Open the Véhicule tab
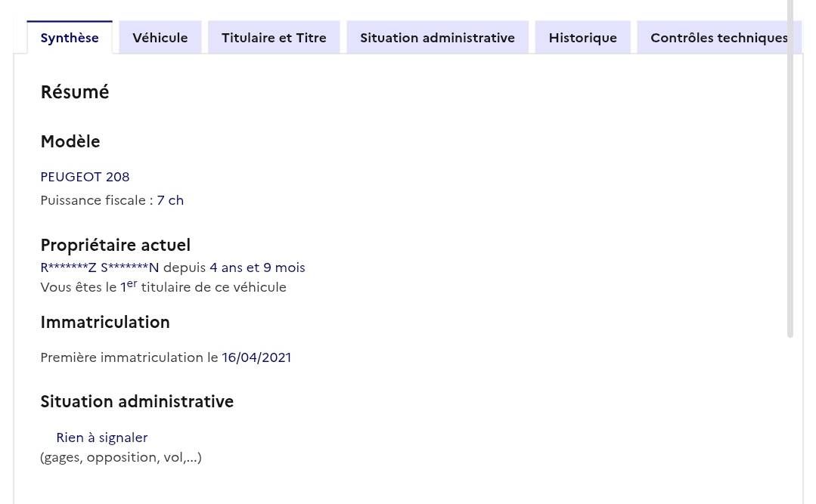This screenshot has width=816, height=504. pyautogui.click(x=160, y=38)
